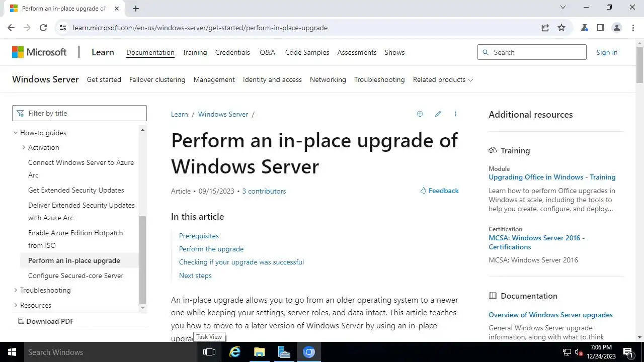This screenshot has height=362, width=644.
Task: Jump to Perform the upgrade section
Action: (211, 249)
